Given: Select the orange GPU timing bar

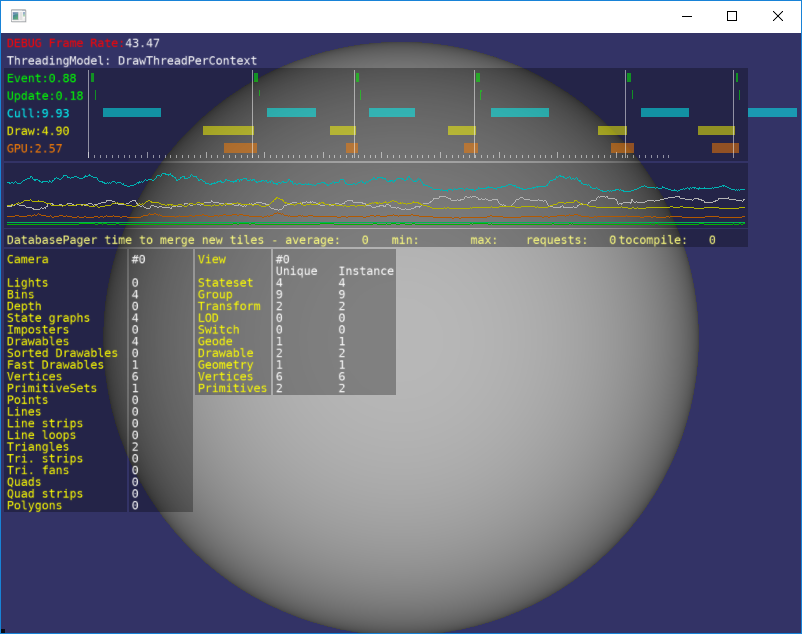Looking at the screenshot, I should 238,147.
